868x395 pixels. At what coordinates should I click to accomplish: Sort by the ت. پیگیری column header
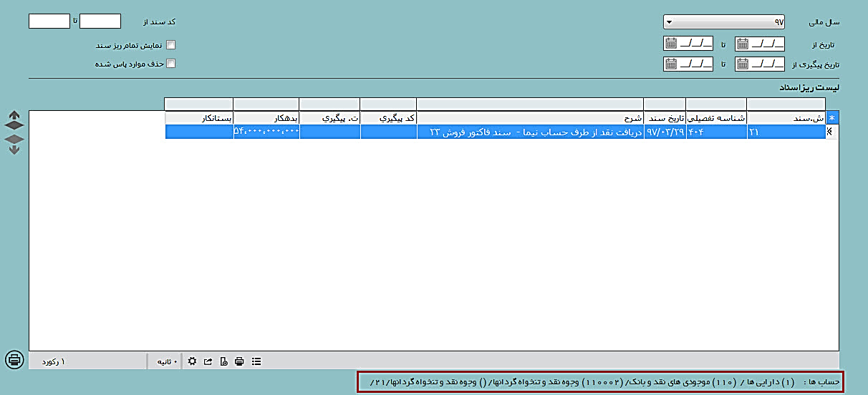click(x=329, y=118)
